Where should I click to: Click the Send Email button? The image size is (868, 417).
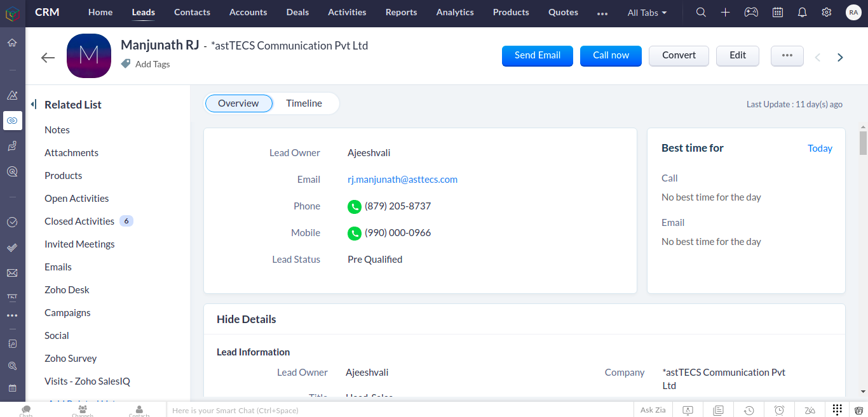(x=537, y=55)
